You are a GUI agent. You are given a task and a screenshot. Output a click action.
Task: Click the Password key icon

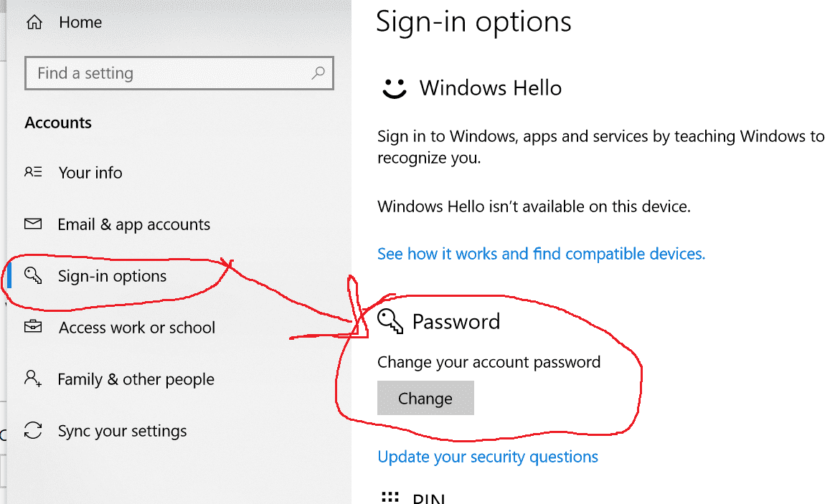390,321
